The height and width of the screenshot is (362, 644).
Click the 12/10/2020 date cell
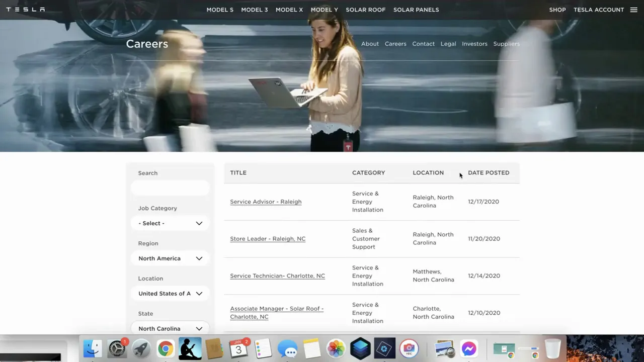[x=484, y=313]
